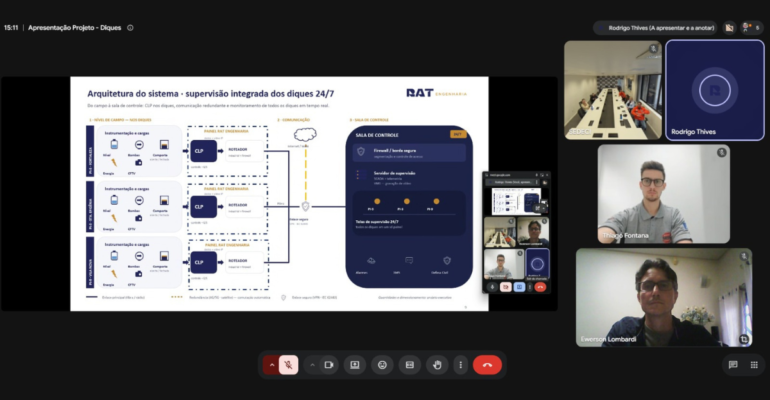Screen dimensions: 770x400
Task: Raise hand in the call toolbar
Action: (437, 365)
